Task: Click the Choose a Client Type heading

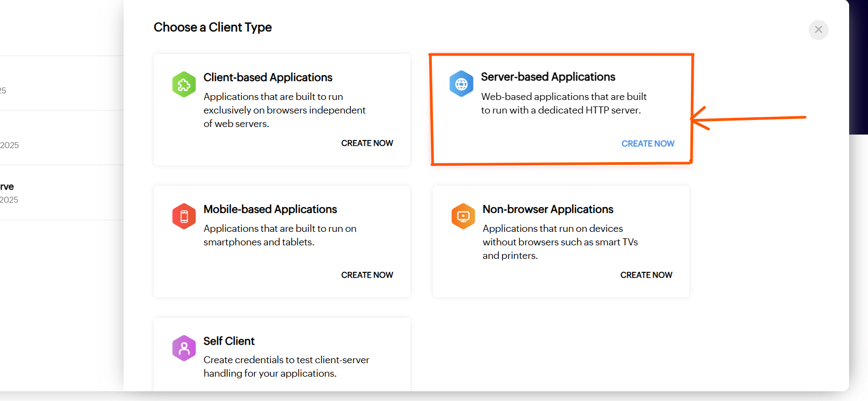Action: point(213,27)
